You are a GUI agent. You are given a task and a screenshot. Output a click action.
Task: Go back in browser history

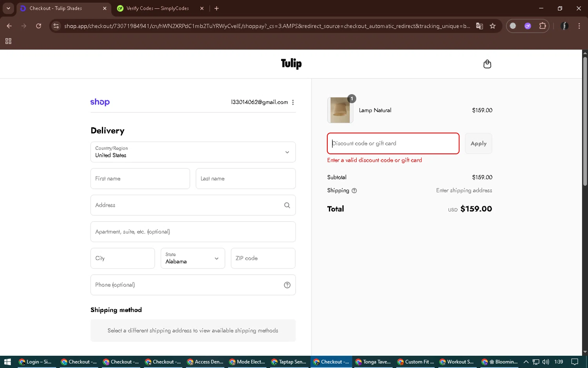[x=9, y=26]
